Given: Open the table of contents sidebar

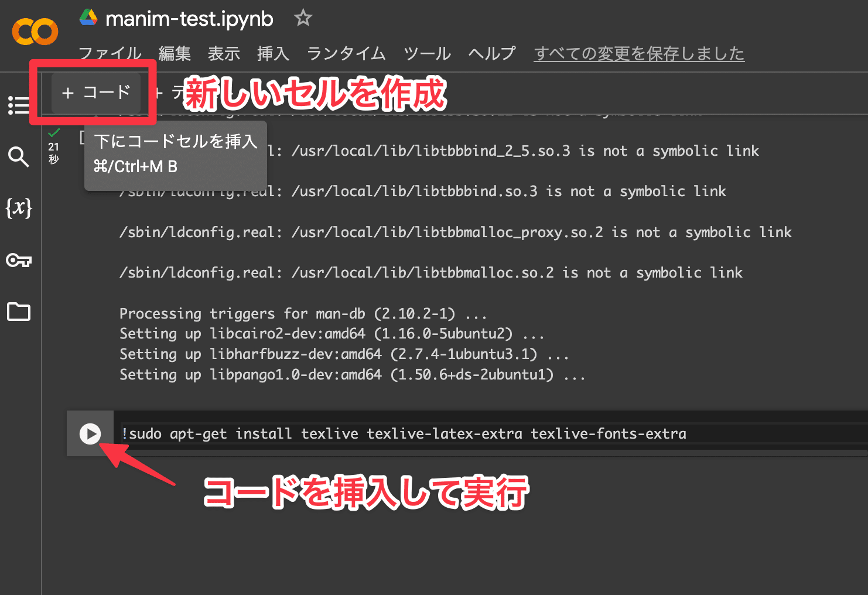Looking at the screenshot, I should click(18, 105).
